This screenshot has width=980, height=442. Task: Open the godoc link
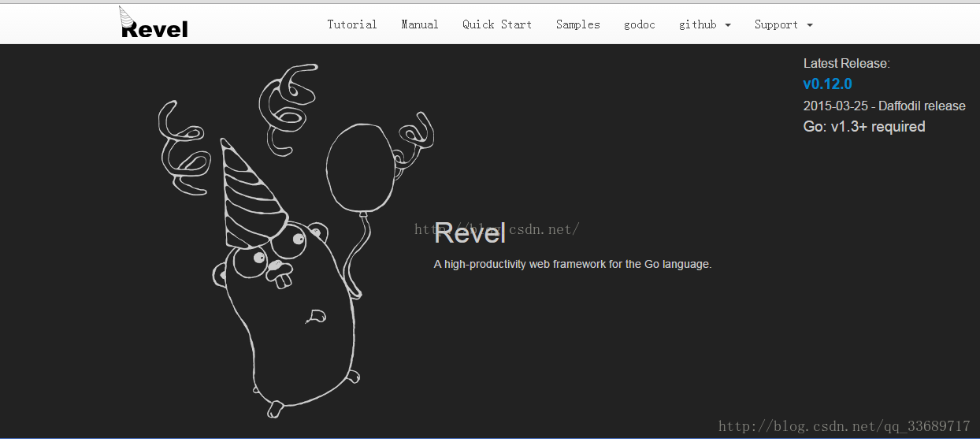pos(640,24)
